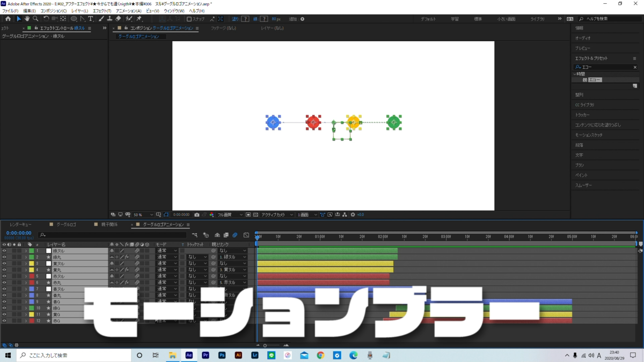This screenshot has width=644, height=362.
Task: Select the Zoom magnifier tool
Action: click(35, 19)
